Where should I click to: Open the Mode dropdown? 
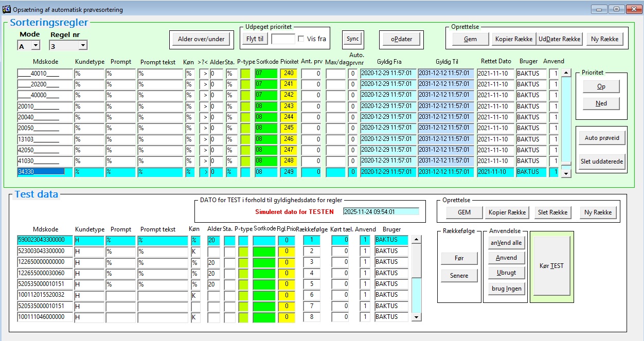click(35, 46)
